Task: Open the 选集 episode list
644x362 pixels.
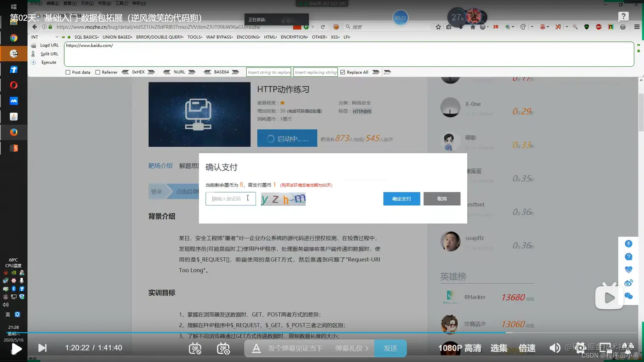Action: pyautogui.click(x=499, y=348)
